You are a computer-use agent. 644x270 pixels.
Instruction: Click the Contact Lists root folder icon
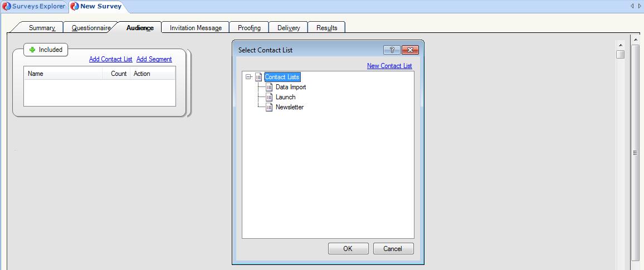coord(258,77)
